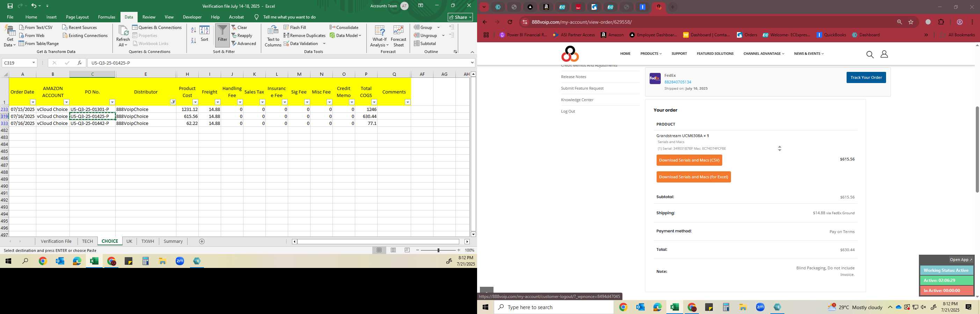Click Log Out in account sidebar

(x=568, y=111)
